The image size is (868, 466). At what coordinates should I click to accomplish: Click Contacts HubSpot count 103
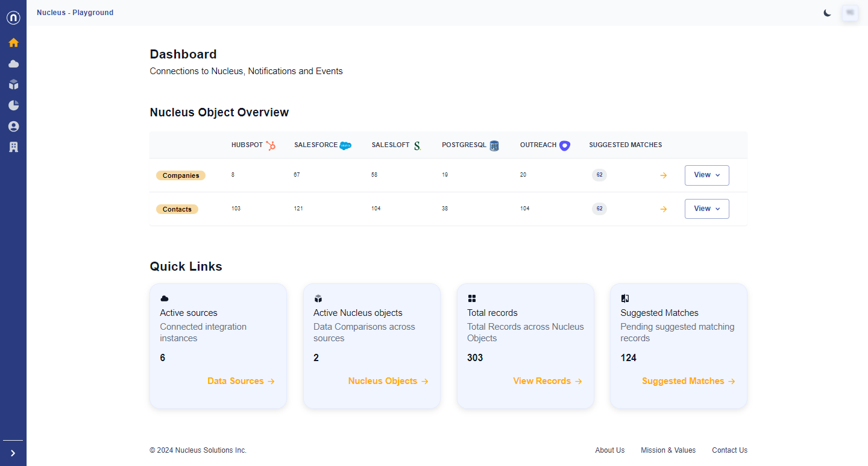coord(236,209)
